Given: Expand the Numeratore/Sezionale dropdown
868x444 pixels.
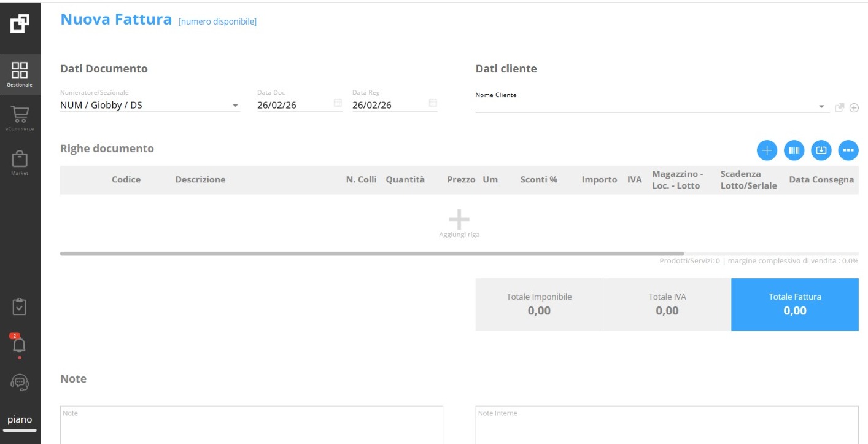Looking at the screenshot, I should [234, 106].
